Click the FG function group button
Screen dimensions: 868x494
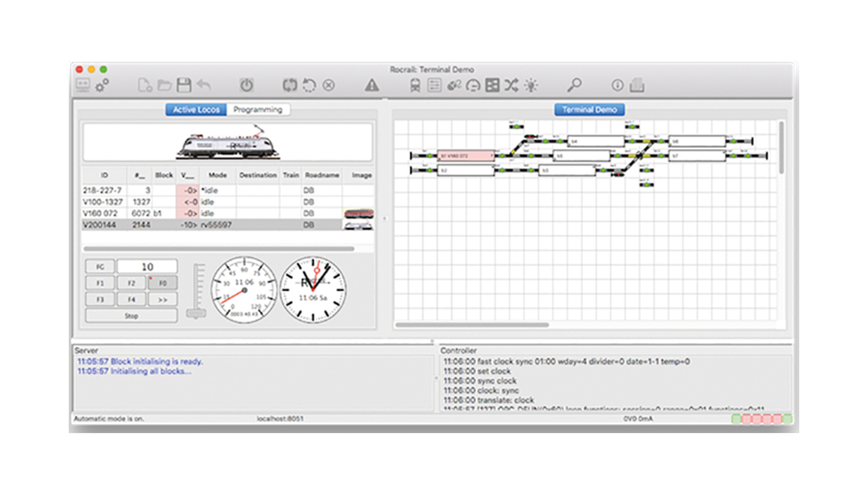100,267
